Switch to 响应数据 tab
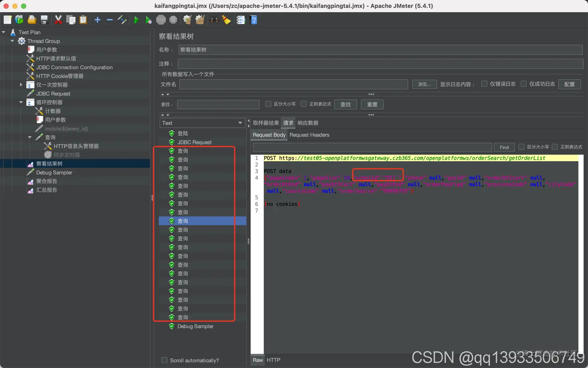 (x=308, y=123)
